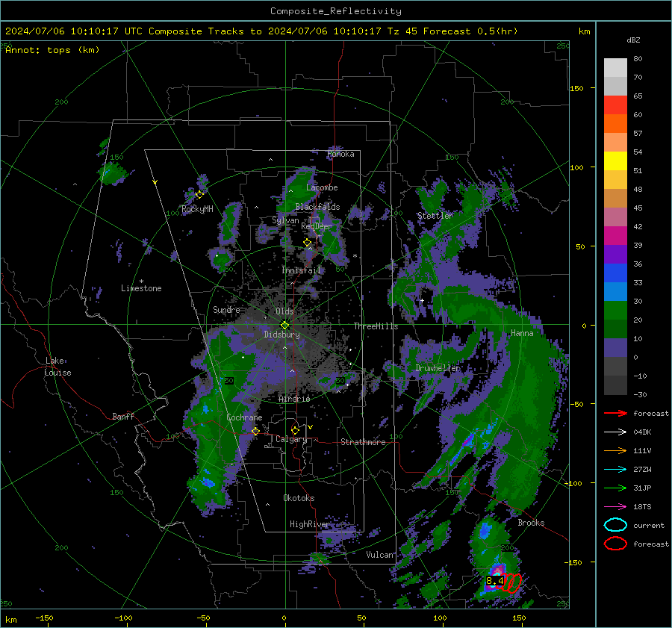Click the Brooks city label

[x=531, y=523]
